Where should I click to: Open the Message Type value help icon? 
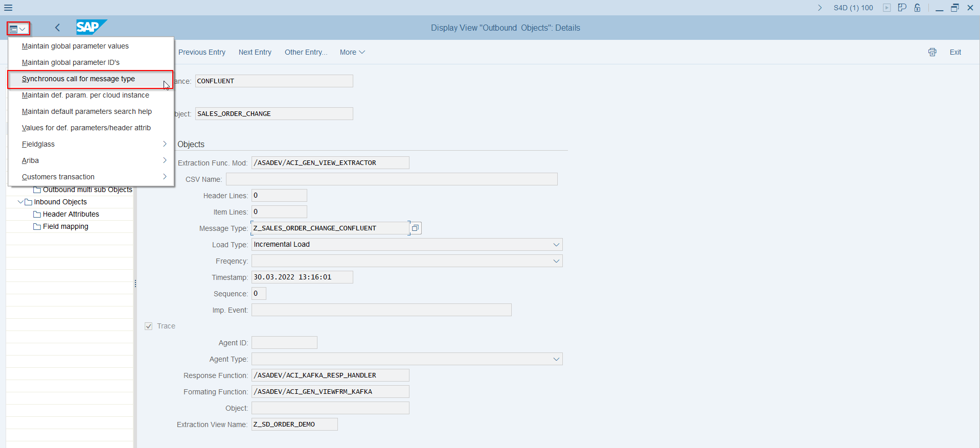coord(416,228)
